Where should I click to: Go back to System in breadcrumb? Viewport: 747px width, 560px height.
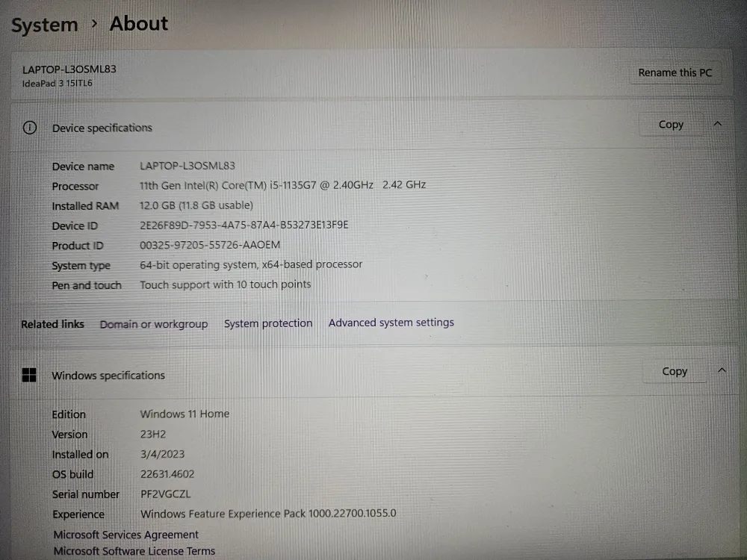coord(44,25)
